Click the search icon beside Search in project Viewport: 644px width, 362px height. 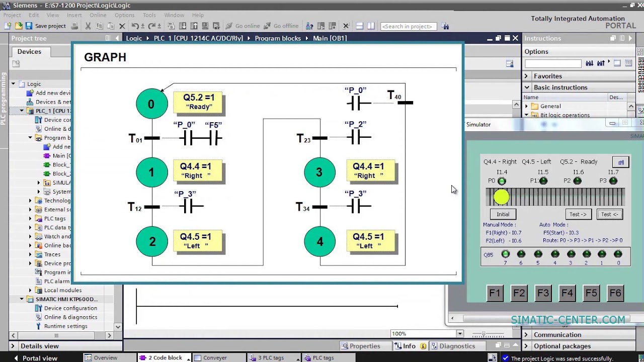coord(445,26)
